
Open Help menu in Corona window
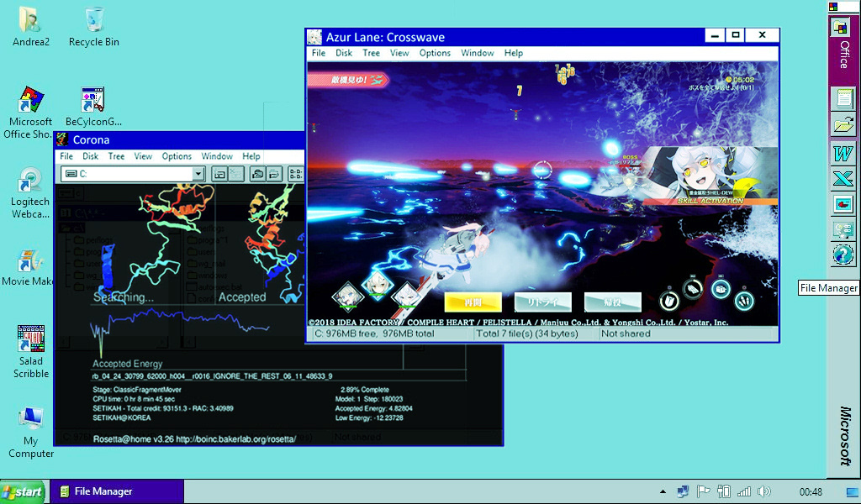tap(251, 156)
